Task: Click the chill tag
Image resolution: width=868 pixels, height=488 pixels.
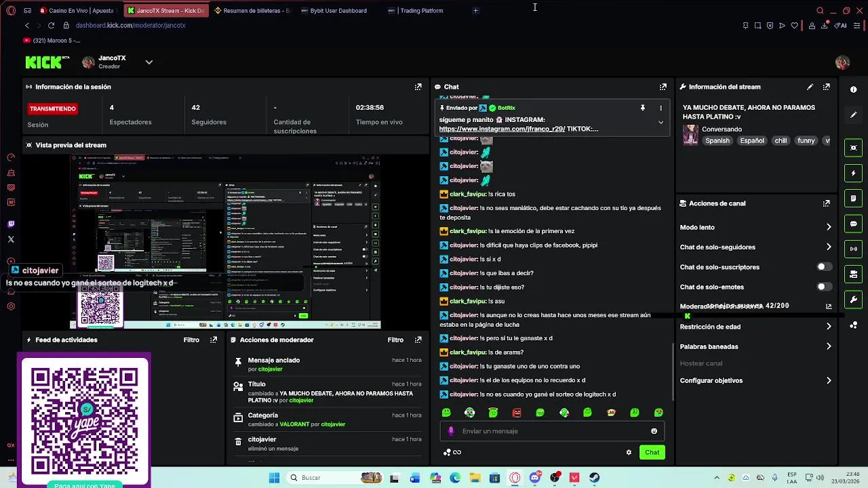Action: pos(781,141)
